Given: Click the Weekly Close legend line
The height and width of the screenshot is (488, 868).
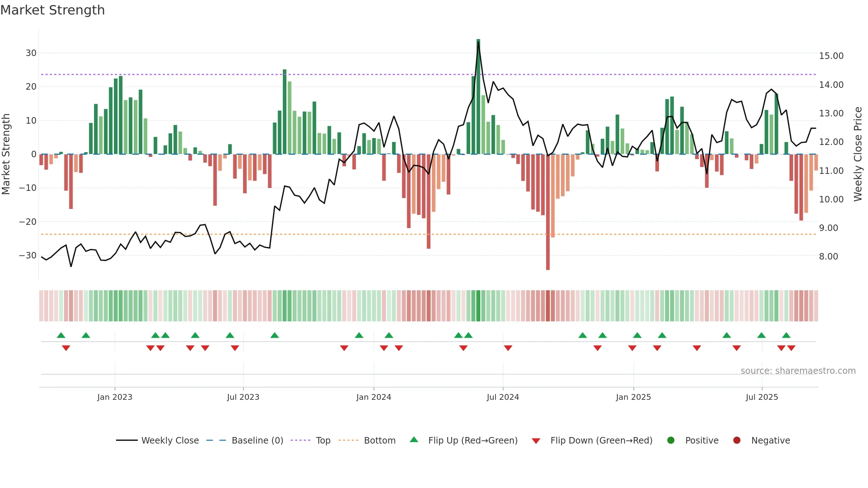Looking at the screenshot, I should pyautogui.click(x=127, y=440).
